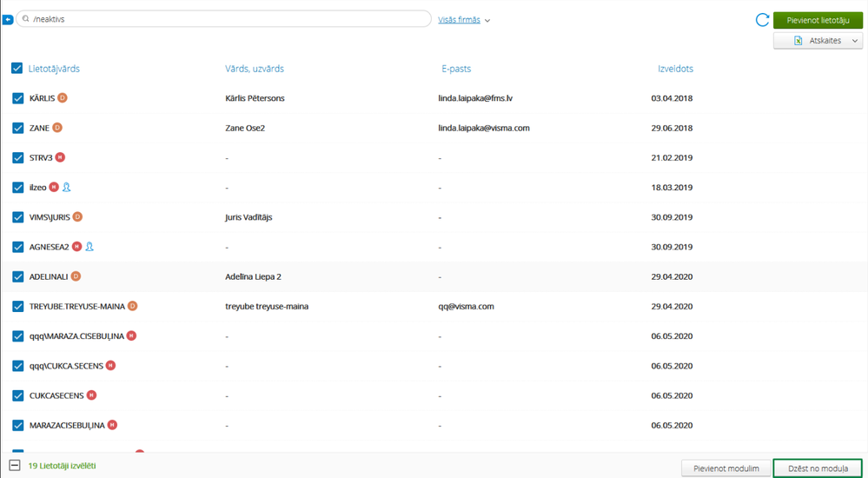Click the Pievienot lietotāju button
Screen dimensions: 868x478
818,20
